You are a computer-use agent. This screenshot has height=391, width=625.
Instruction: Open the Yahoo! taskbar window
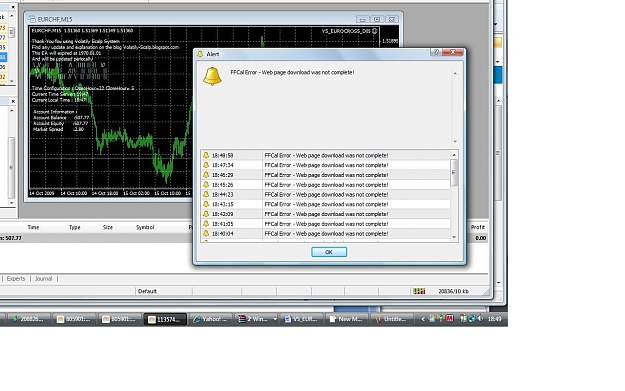[210, 319]
